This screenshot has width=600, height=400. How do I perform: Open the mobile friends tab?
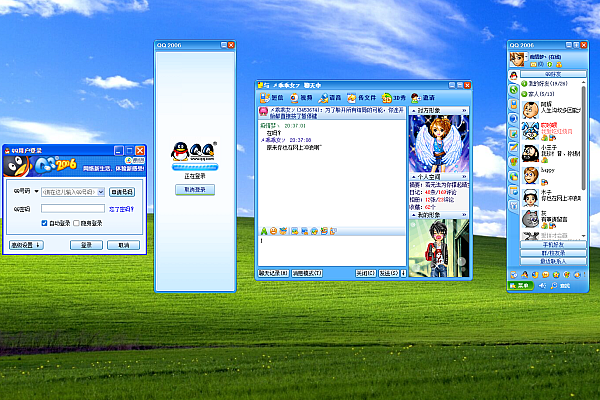553,245
